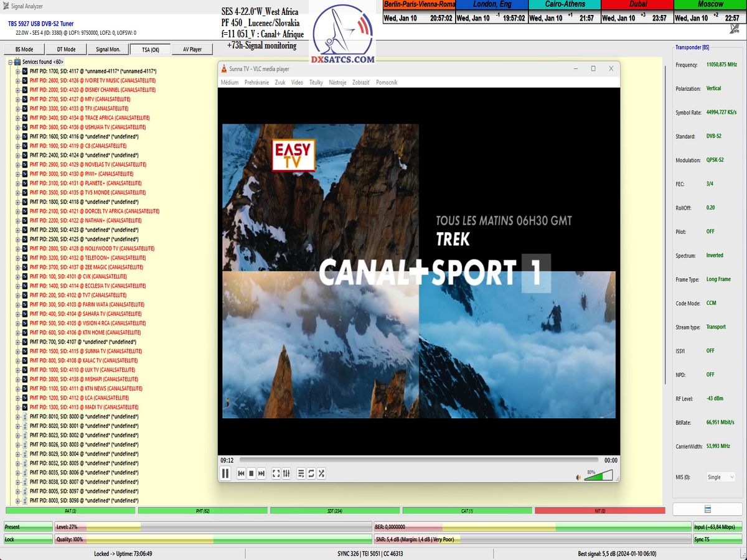Click the VLC stop button
747x560 pixels.
click(251, 474)
